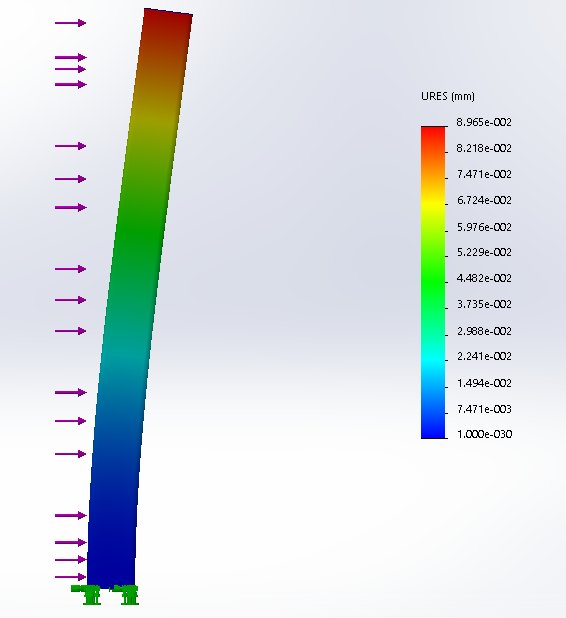Select the 5.976e-002 legend value

pyautogui.click(x=484, y=227)
